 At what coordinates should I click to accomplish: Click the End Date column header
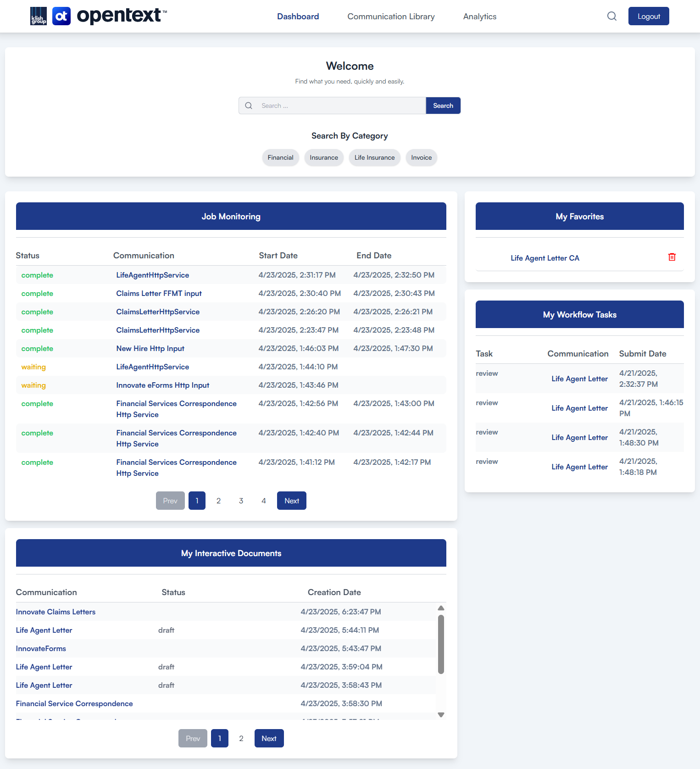(x=374, y=256)
